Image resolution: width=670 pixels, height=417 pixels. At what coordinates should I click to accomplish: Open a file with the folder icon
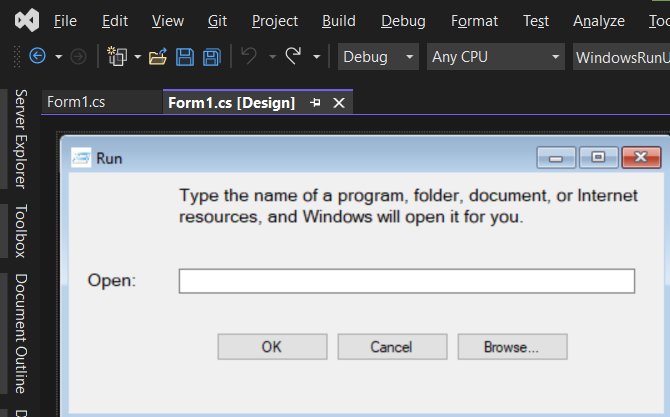click(158, 56)
